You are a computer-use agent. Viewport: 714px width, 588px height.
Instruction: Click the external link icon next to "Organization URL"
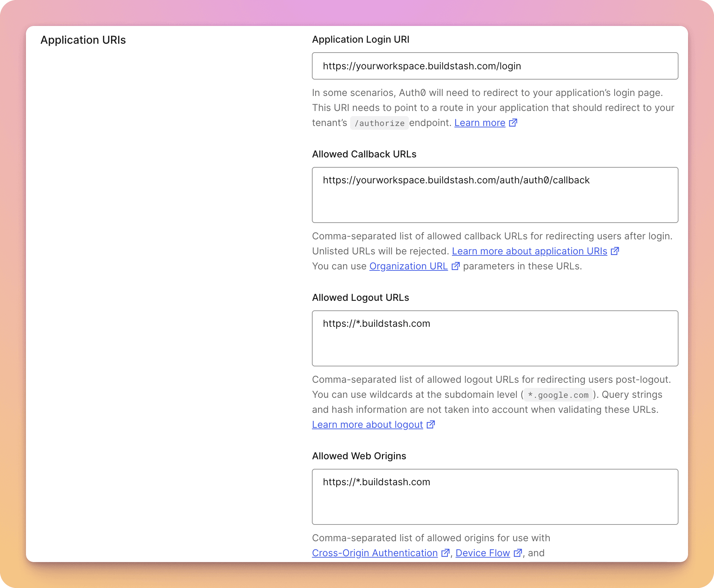[456, 266]
